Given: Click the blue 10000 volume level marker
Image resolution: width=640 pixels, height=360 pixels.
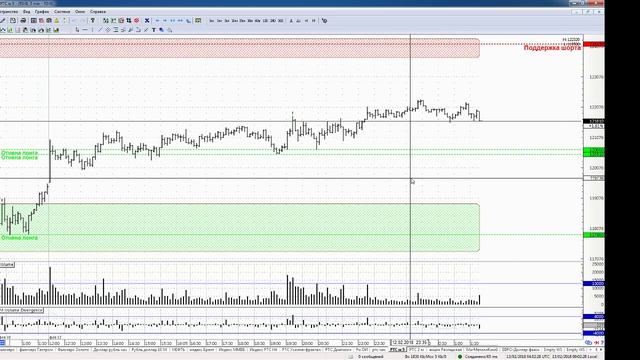Looking at the screenshot, I should 593,283.
